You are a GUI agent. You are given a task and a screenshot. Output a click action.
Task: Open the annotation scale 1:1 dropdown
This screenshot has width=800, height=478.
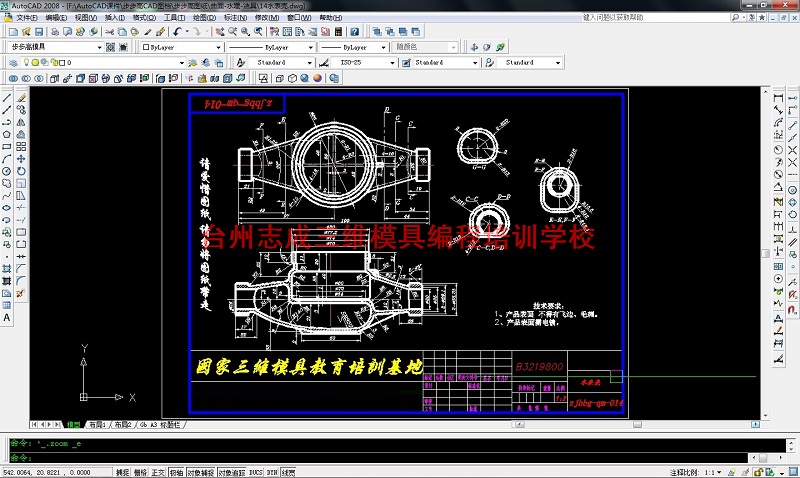713,472
